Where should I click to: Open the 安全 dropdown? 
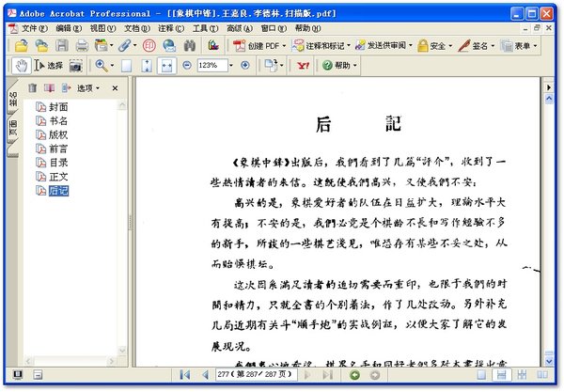pyautogui.click(x=434, y=46)
